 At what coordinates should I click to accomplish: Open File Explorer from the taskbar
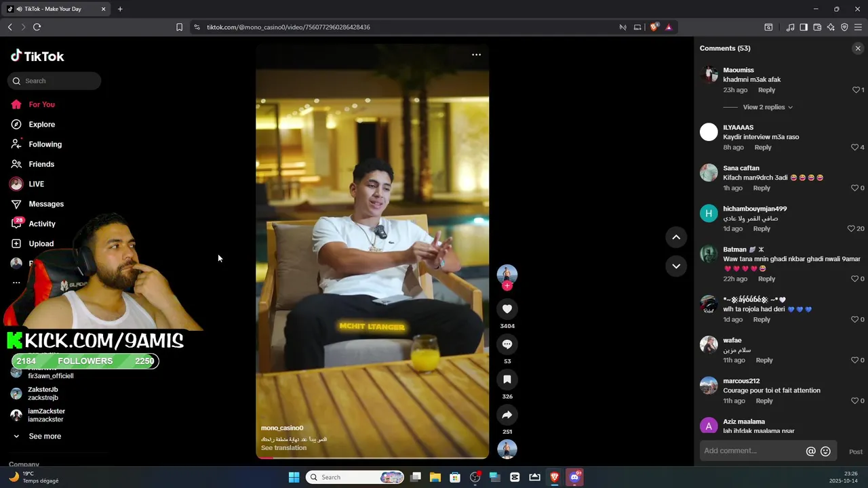pos(435,477)
